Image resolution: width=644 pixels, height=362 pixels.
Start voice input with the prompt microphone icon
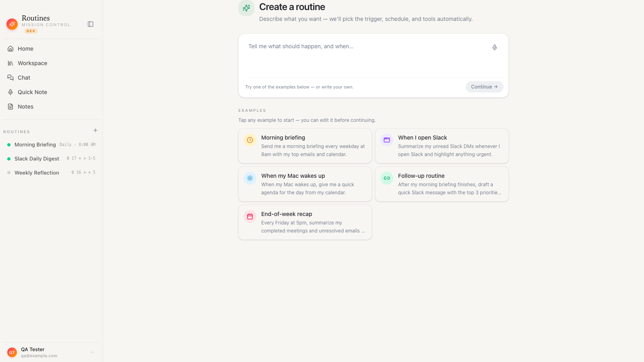(495, 47)
